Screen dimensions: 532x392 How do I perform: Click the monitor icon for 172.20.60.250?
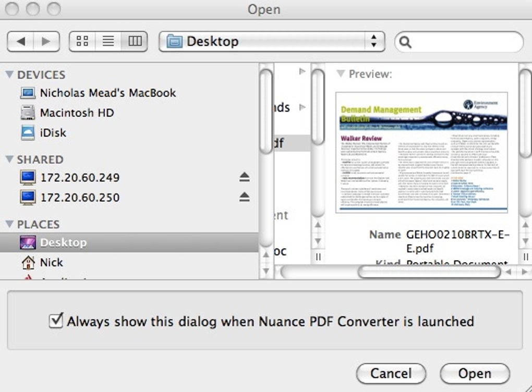pyautogui.click(x=28, y=198)
